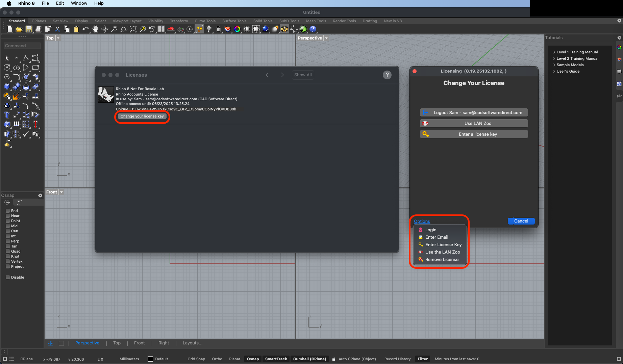623x364 pixels.
Task: Select the Circle tool in left sidebar
Action: 7,68
